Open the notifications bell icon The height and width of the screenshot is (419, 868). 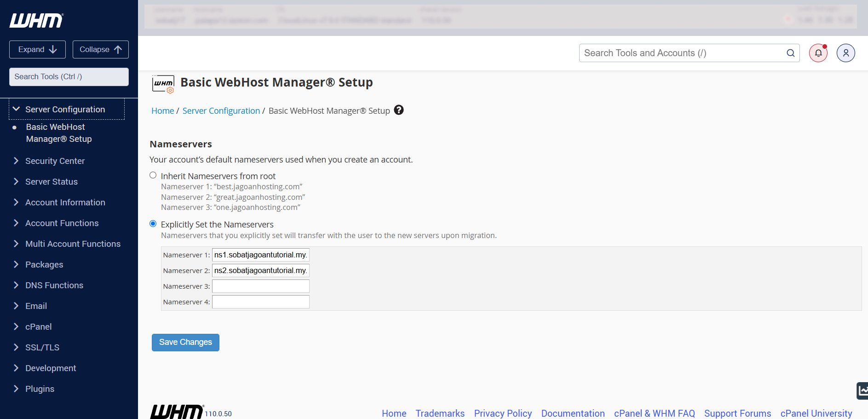818,53
